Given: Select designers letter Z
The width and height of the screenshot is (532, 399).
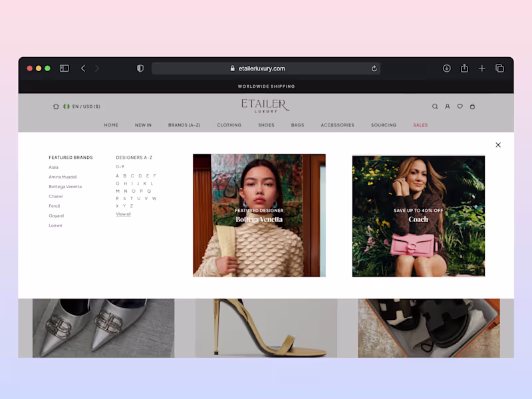Looking at the screenshot, I should 132,206.
